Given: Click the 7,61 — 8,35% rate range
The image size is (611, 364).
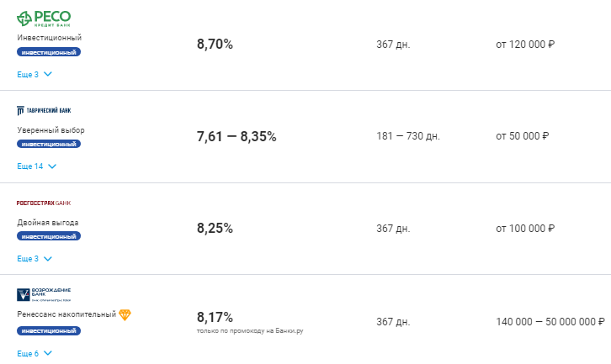Looking at the screenshot, I should pyautogui.click(x=236, y=136).
